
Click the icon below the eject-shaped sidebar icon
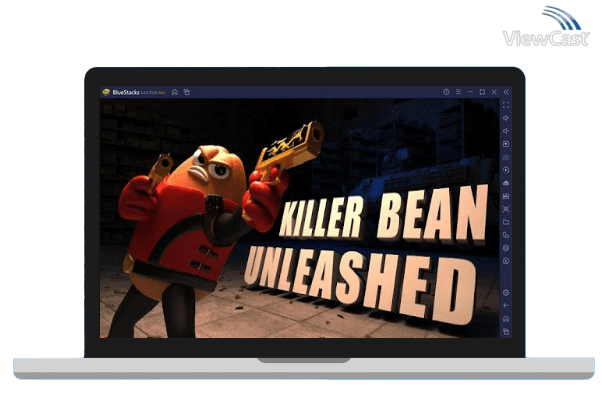(x=506, y=196)
